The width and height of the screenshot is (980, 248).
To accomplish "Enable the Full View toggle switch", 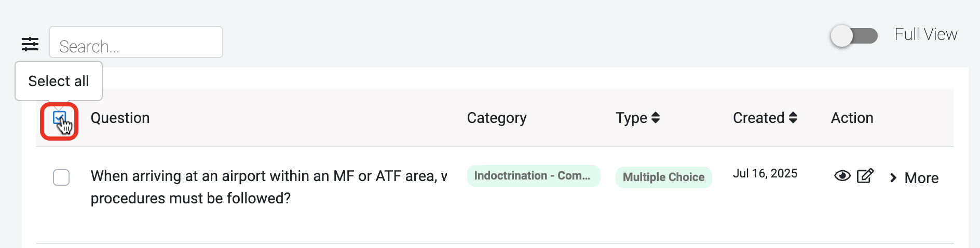I will click(x=854, y=36).
